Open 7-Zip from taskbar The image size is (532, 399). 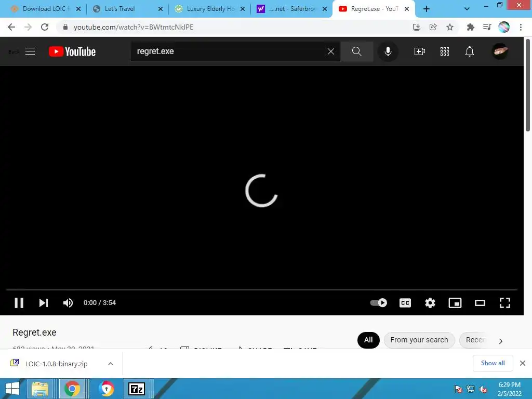137,389
